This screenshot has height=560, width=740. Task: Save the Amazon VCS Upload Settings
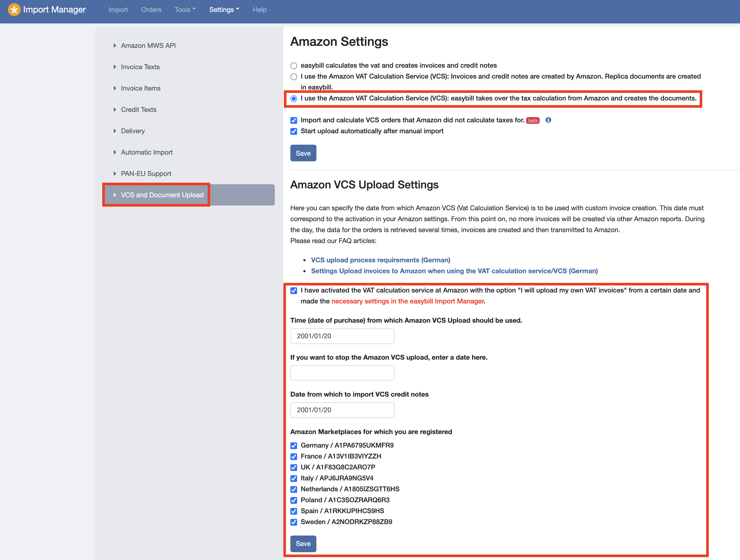tap(303, 544)
